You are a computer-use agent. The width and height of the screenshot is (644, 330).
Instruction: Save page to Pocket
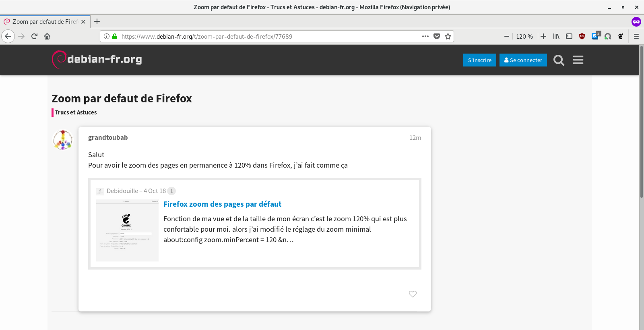click(x=437, y=36)
